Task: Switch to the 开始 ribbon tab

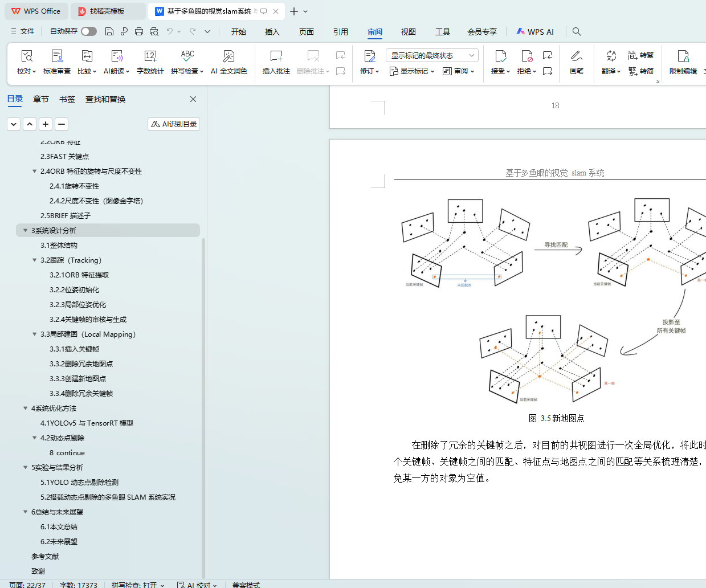Action: [x=239, y=32]
